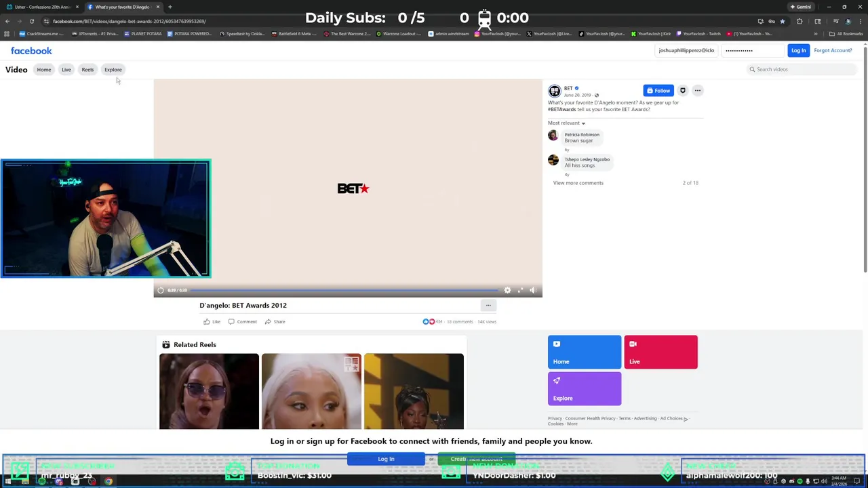Viewport: 868px width, 488px height.
Task: Reload the page
Action: pos(31,21)
